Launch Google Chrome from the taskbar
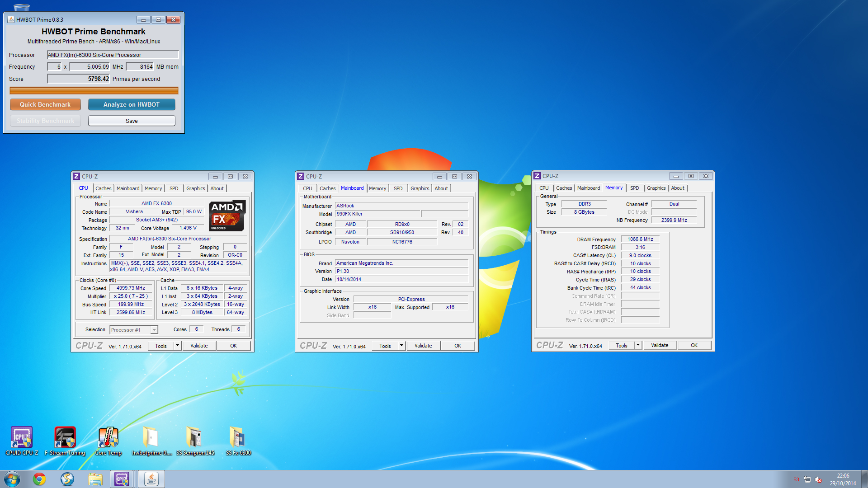This screenshot has width=868, height=488. [39, 479]
